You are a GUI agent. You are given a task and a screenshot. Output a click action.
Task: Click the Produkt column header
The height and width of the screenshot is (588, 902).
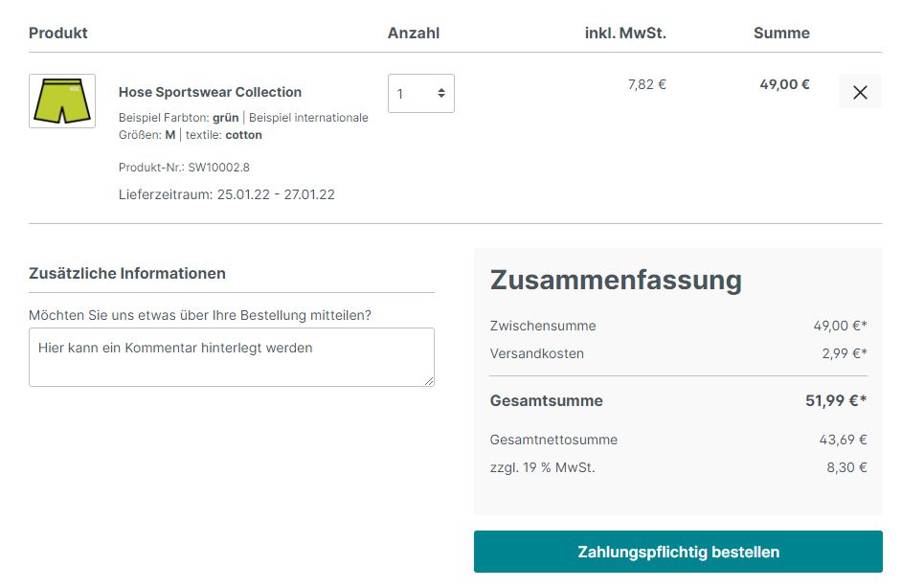[58, 33]
